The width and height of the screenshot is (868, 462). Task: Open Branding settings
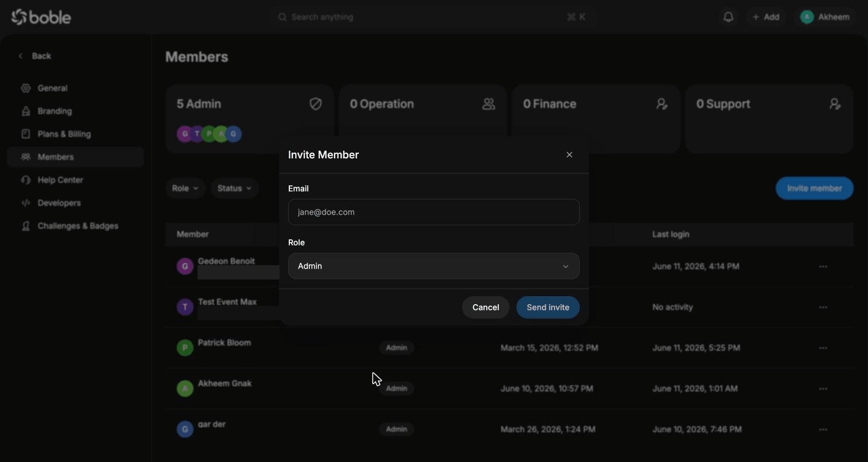point(75,111)
